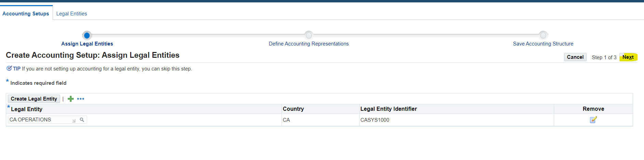Click the Assign Legal Entities step label
This screenshot has height=160, width=644.
click(87, 44)
